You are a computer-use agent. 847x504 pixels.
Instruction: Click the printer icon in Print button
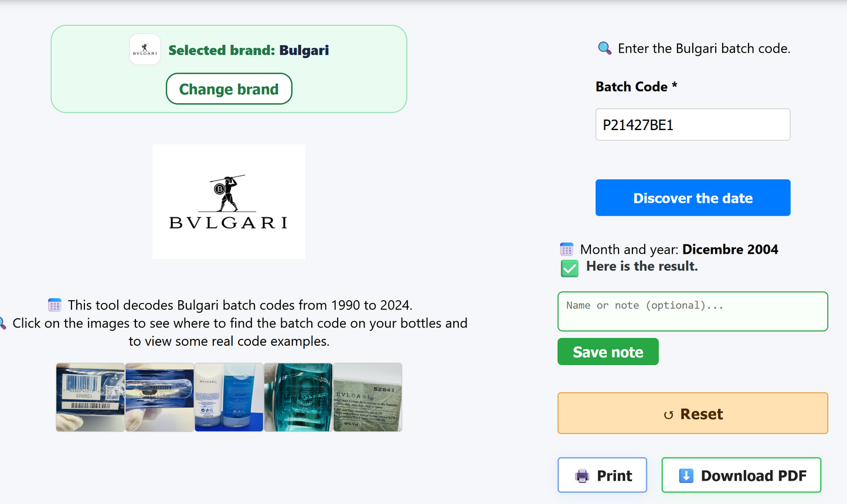[x=582, y=476]
